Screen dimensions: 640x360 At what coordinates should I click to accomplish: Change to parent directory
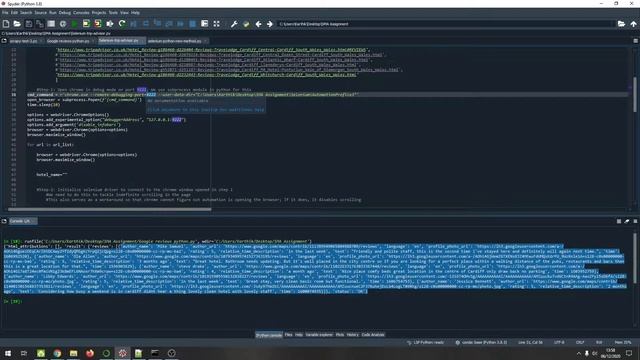tap(633, 24)
